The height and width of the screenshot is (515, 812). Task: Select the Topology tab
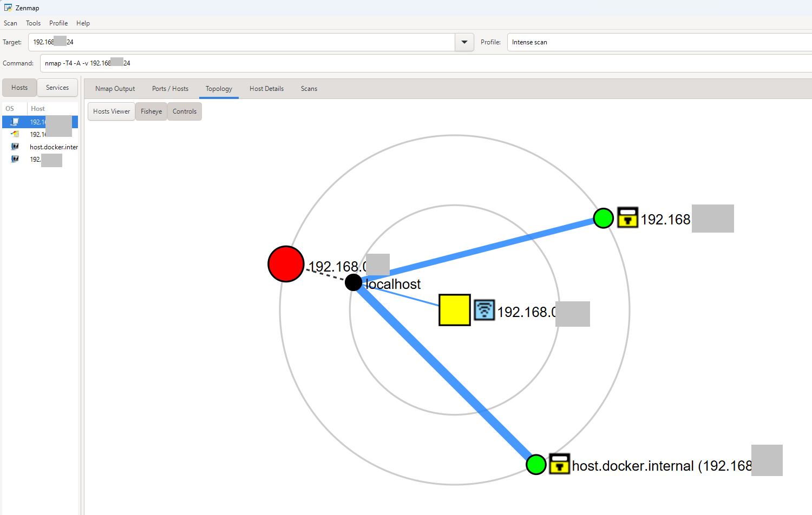point(219,89)
